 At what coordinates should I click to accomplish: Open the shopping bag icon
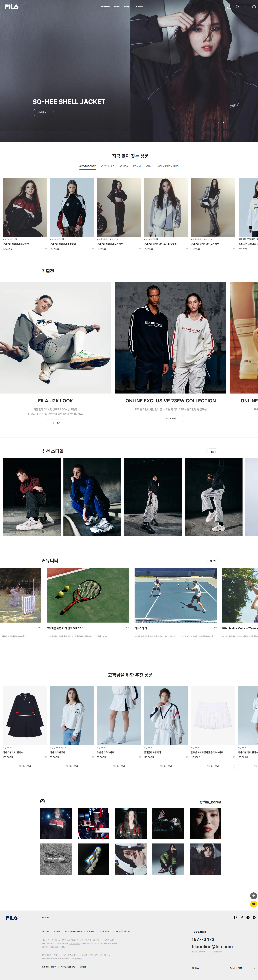[254, 6]
